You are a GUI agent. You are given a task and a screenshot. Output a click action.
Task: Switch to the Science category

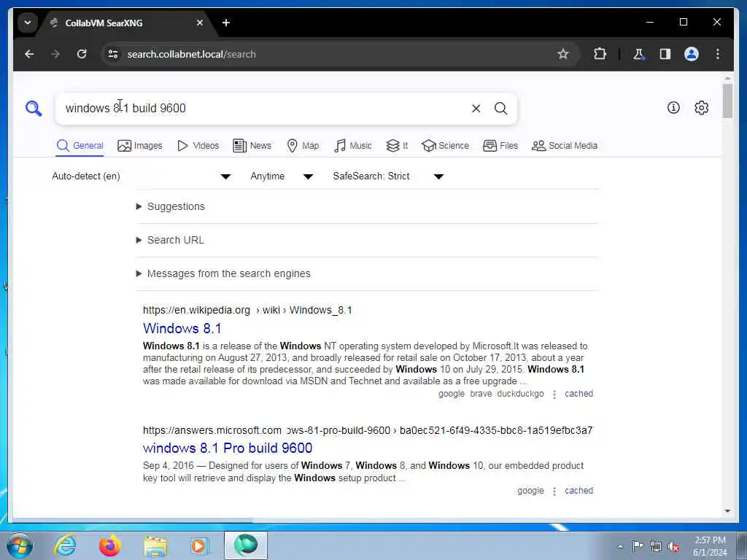click(446, 146)
